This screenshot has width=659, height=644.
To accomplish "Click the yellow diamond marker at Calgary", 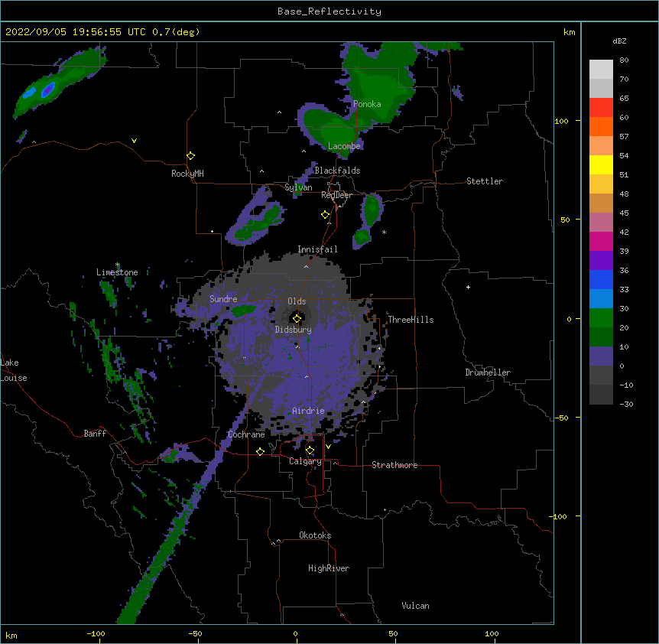I will point(310,450).
